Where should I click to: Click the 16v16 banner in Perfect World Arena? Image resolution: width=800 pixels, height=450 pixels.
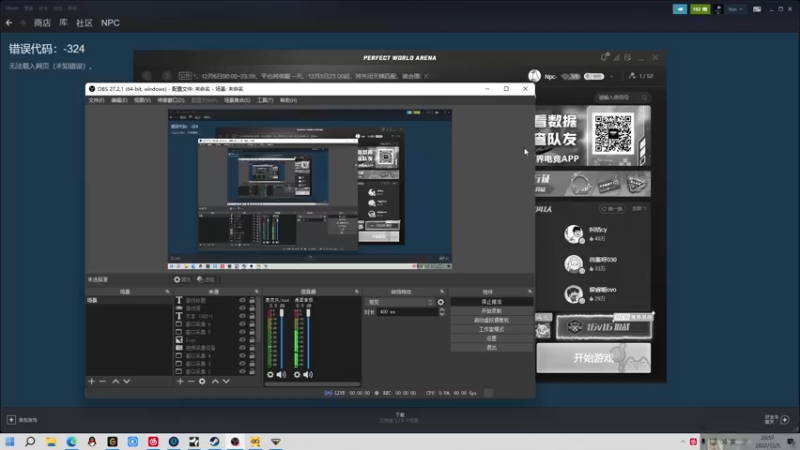[604, 327]
